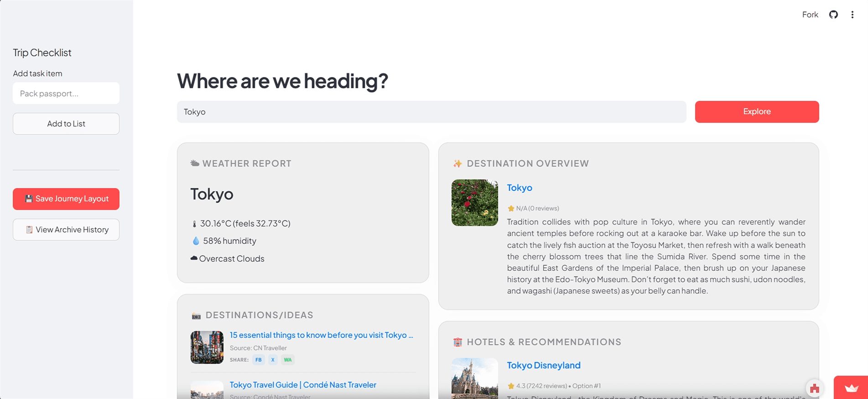The width and height of the screenshot is (868, 399).
Task: Click the '30.16°C (feels 32.73°C)' reading
Action: [x=245, y=223]
